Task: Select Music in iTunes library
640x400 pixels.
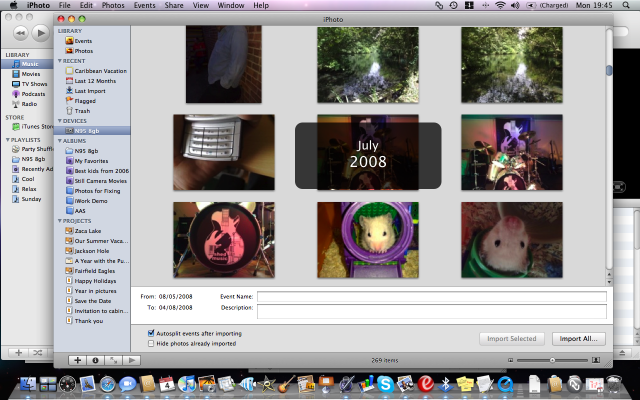Action: [x=27, y=64]
